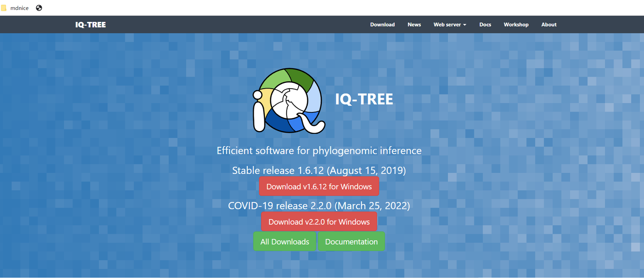644x278 pixels.
Task: Open the Download menu item
Action: click(382, 24)
